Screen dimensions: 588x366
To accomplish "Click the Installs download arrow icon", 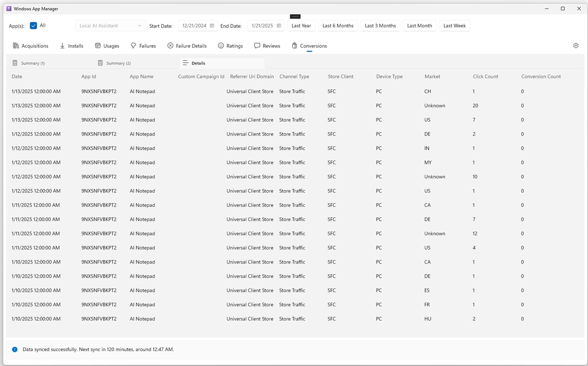I will pos(62,46).
